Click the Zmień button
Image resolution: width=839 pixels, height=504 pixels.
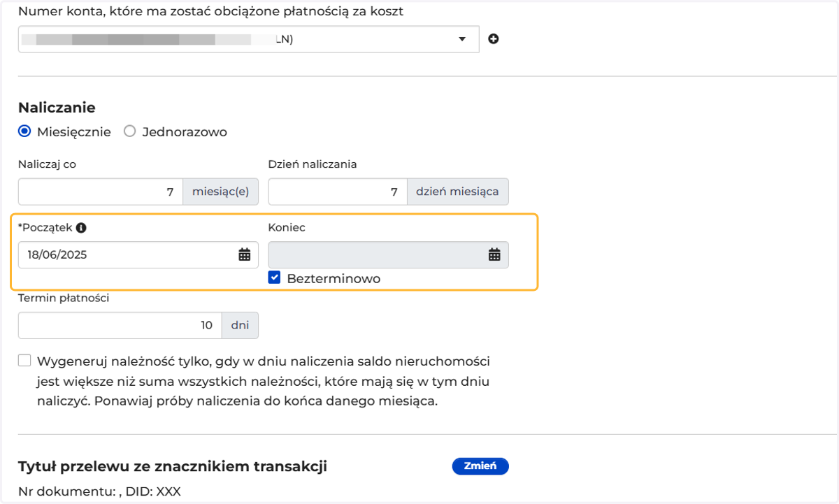click(x=480, y=466)
